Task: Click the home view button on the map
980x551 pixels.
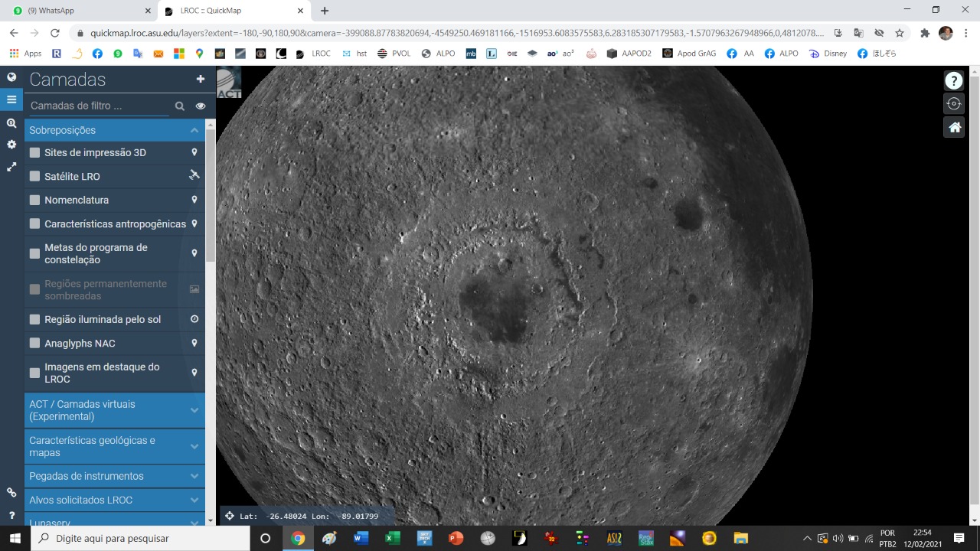Action: pos(953,127)
